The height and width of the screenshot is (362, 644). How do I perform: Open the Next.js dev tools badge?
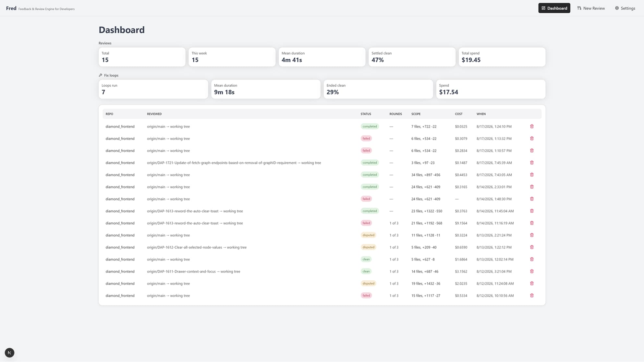pos(9,353)
